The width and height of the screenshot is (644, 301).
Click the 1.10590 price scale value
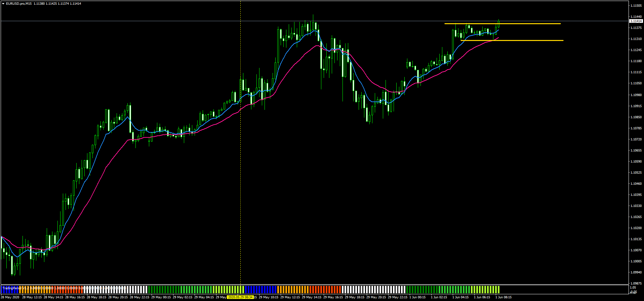637,162
